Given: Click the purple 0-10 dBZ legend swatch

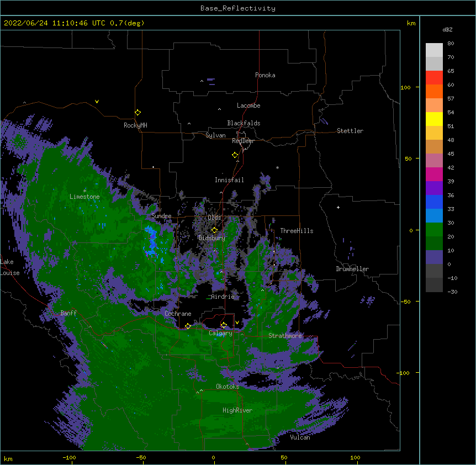Looking at the screenshot, I should (x=434, y=257).
